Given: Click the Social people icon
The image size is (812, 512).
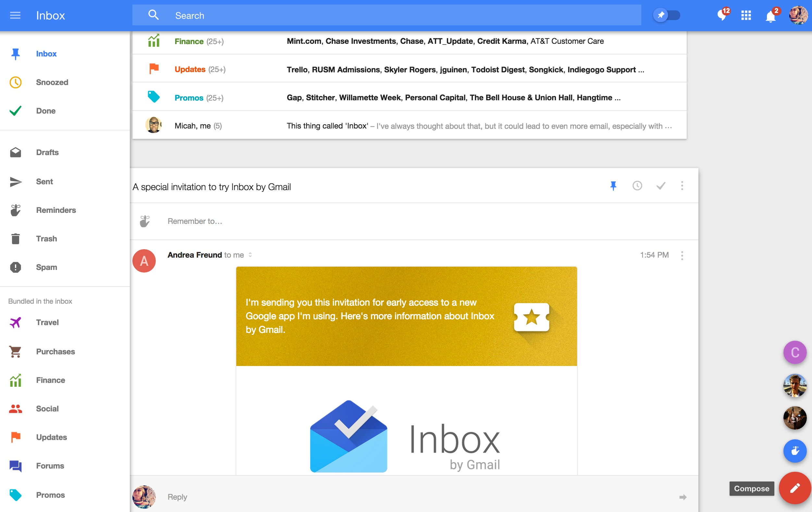Looking at the screenshot, I should pyautogui.click(x=16, y=408).
